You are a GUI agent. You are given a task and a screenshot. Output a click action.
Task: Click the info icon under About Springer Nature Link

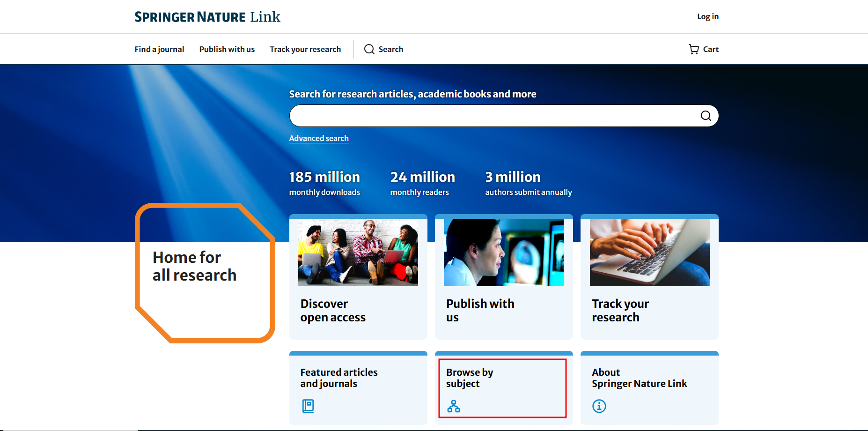(x=599, y=406)
